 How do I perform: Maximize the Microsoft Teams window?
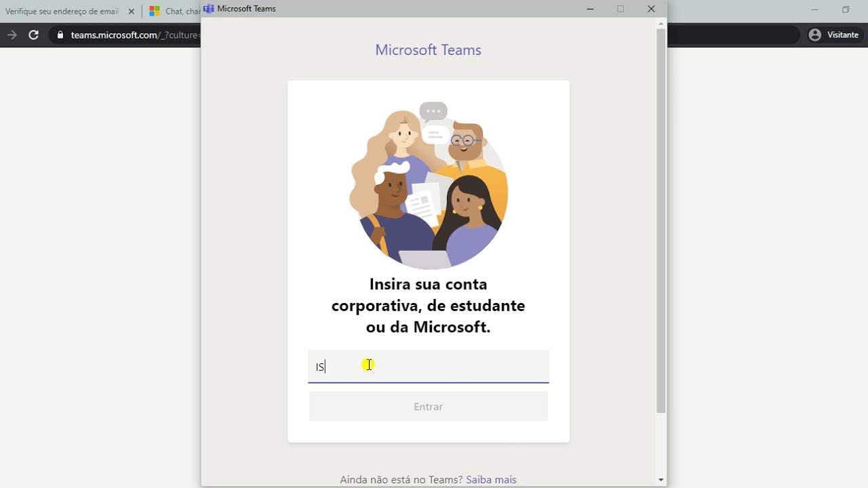coord(620,9)
